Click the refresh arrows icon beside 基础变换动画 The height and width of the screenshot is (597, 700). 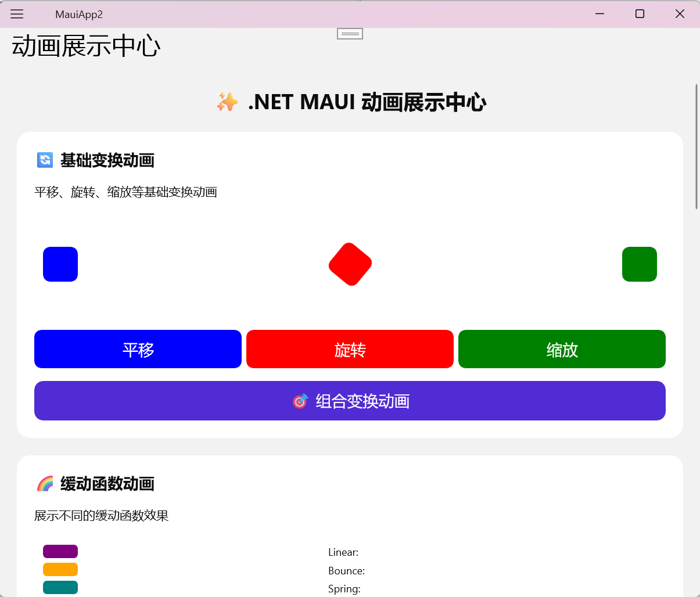45,160
